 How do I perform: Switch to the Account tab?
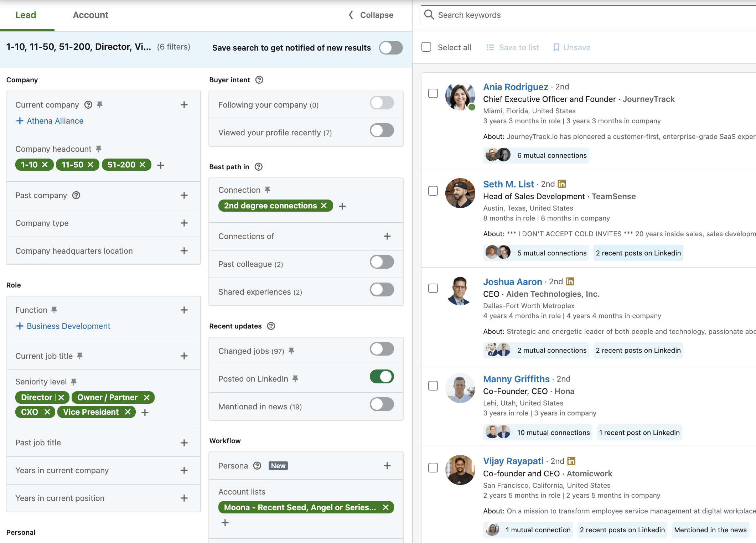tap(90, 15)
